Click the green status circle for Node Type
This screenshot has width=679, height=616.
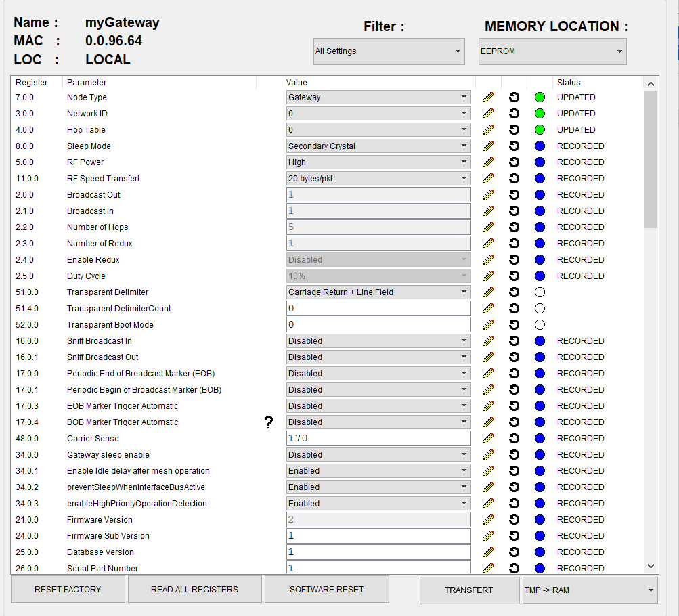540,97
